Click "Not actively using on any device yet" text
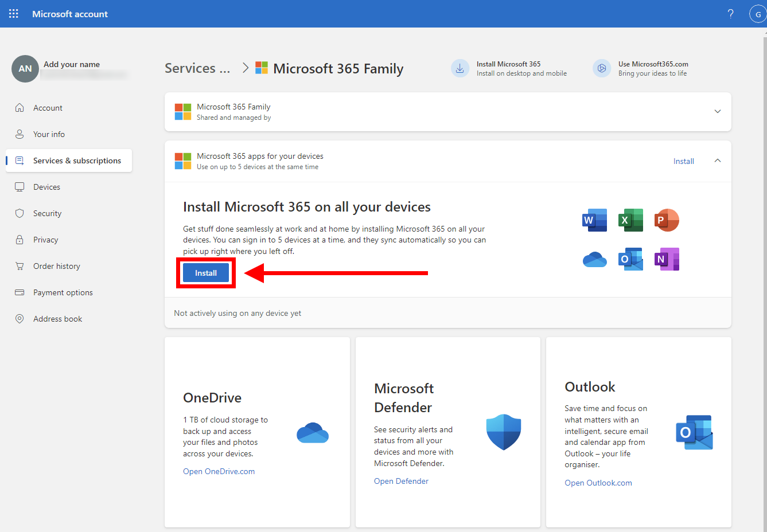767x532 pixels. click(238, 313)
